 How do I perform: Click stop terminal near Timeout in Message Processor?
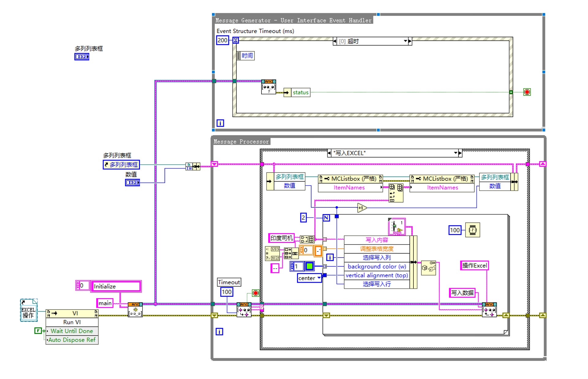click(x=255, y=293)
